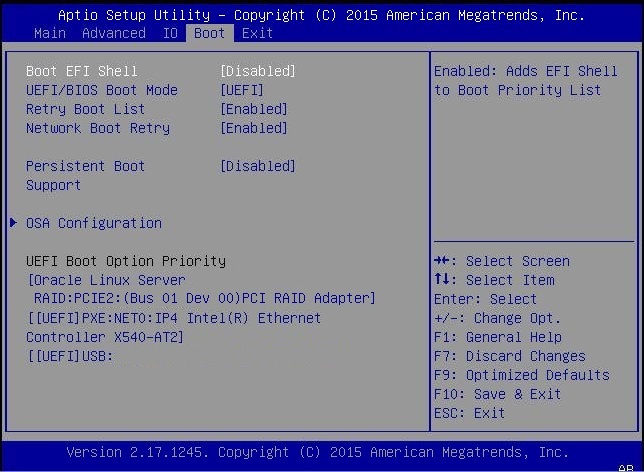644x472 pixels.
Task: Click the EFI Shell help description text
Action: click(x=526, y=81)
